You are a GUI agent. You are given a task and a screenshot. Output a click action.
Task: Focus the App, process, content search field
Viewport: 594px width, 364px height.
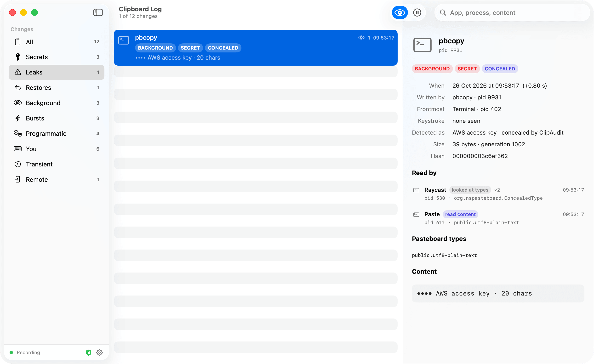[x=512, y=12]
